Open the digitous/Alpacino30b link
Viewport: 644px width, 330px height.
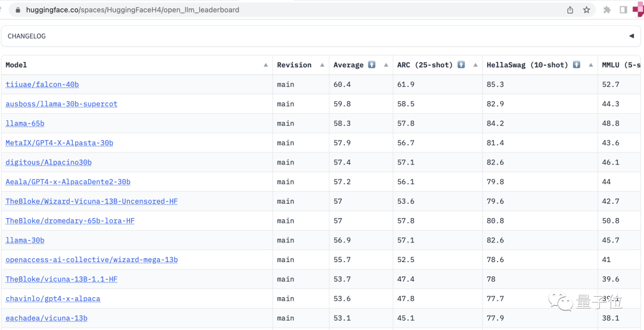pyautogui.click(x=48, y=162)
